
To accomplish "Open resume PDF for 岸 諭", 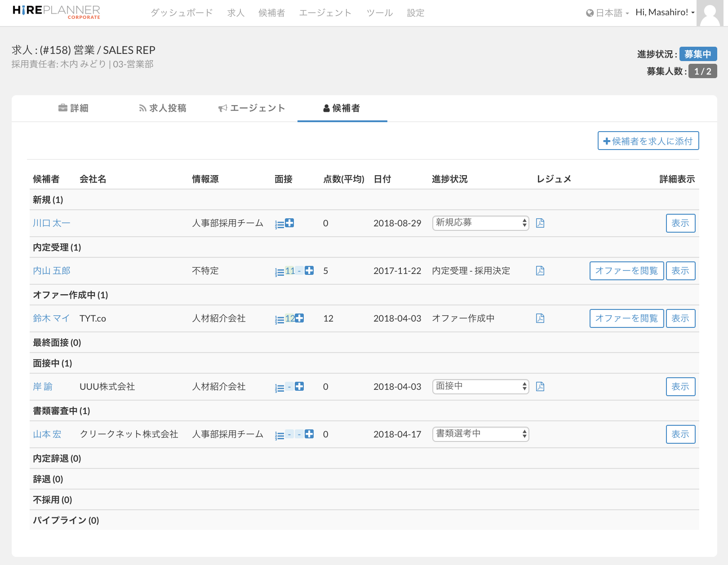I will coord(540,387).
